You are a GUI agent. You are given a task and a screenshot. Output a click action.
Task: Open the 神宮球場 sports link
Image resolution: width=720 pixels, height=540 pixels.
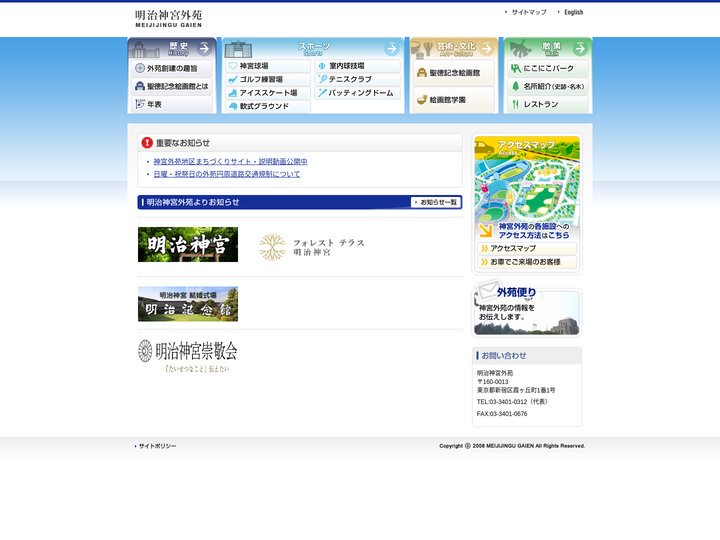pyautogui.click(x=268, y=66)
